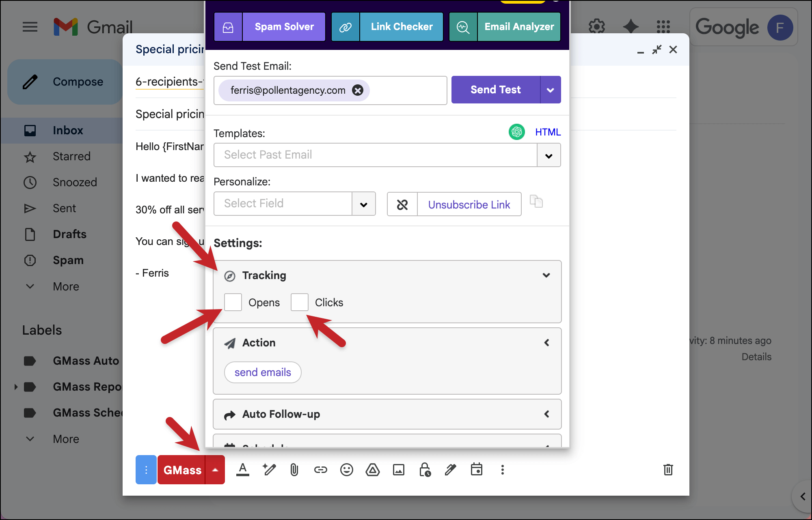Click the attach files paperclip icon

294,470
